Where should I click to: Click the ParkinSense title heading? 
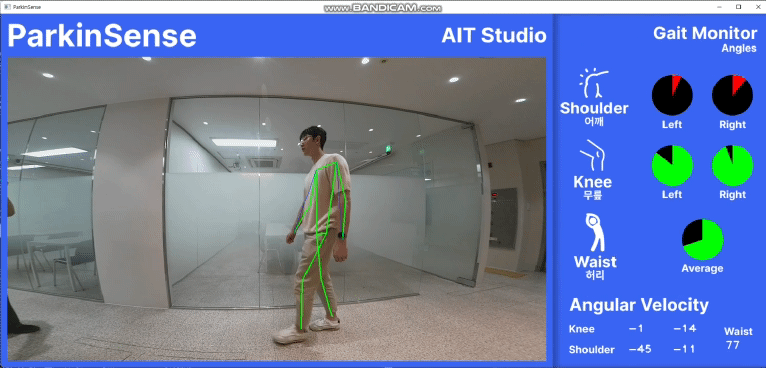point(102,36)
